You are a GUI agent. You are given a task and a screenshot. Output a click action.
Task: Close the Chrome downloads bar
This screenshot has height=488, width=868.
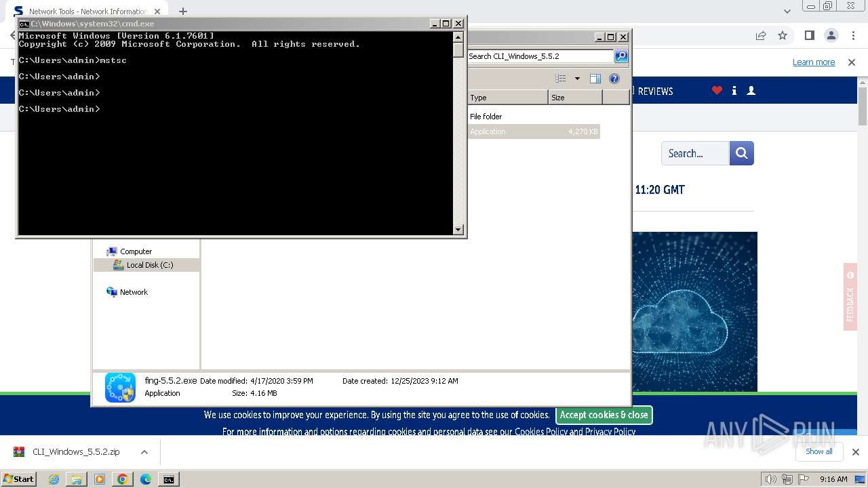pyautogui.click(x=855, y=452)
